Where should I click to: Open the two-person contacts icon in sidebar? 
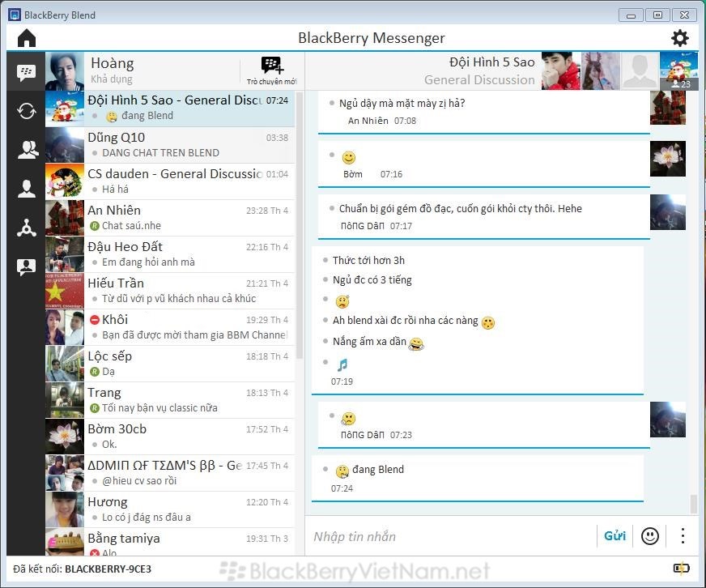[x=26, y=150]
